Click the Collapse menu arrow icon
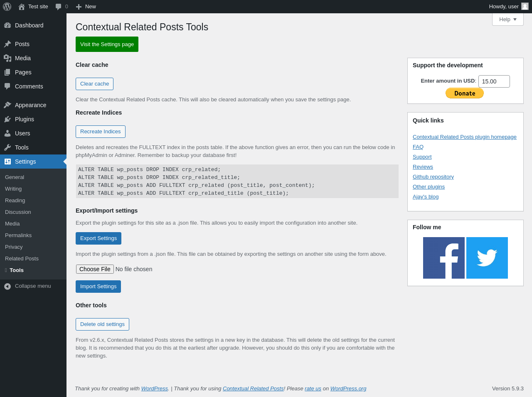 (x=7, y=286)
